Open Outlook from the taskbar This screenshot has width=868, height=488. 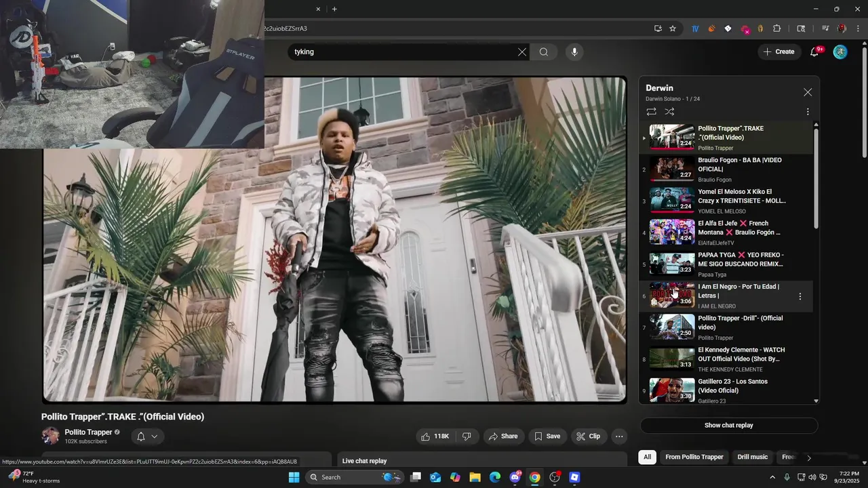(x=435, y=477)
